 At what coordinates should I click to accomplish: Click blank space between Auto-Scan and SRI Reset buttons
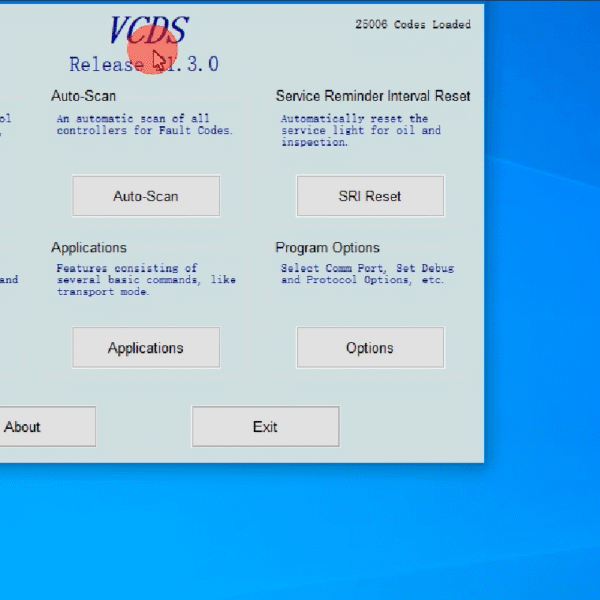(258, 196)
